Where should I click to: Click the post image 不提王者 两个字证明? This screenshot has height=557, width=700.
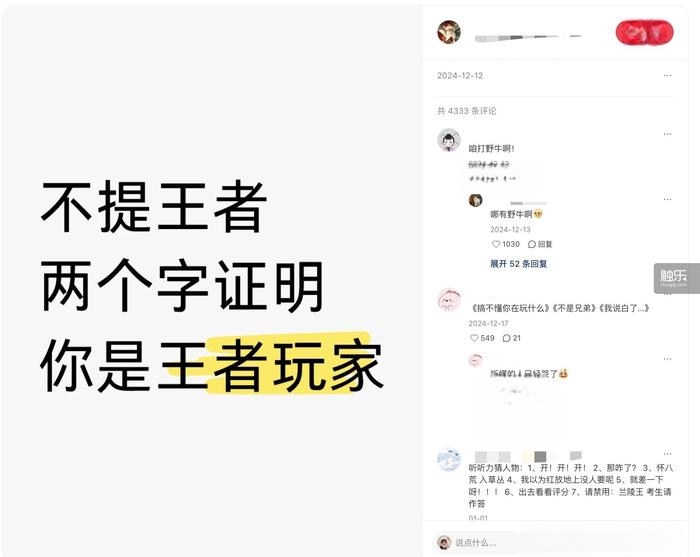[212, 279]
